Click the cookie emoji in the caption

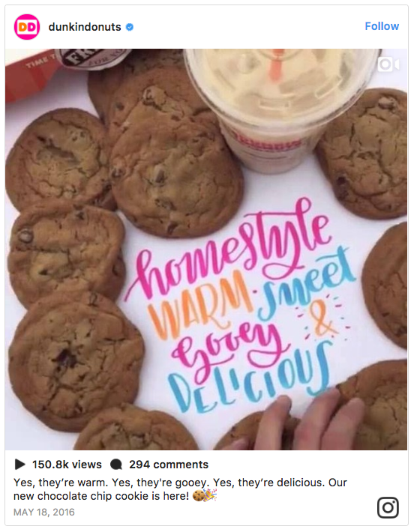(x=199, y=496)
